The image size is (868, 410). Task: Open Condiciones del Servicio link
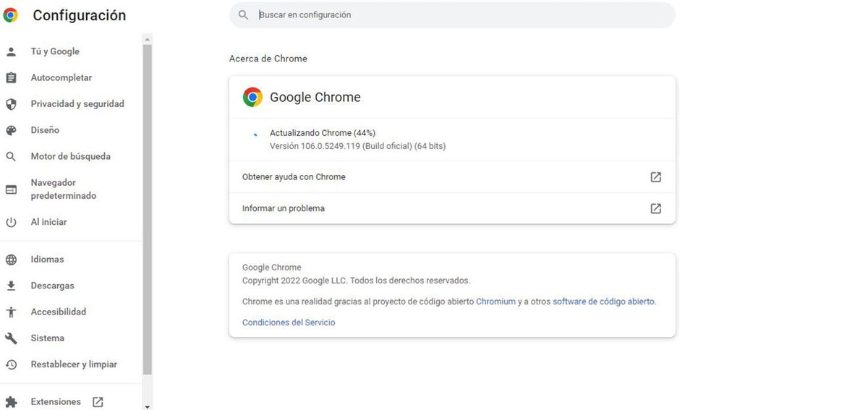click(x=289, y=323)
